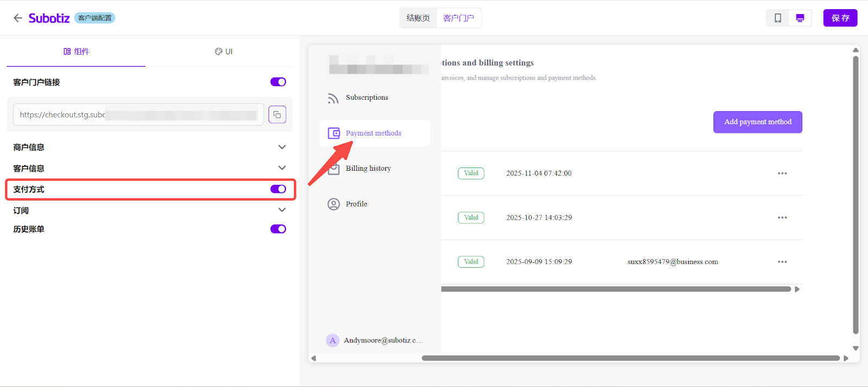Disable the 支付方式 toggle
The height and width of the screenshot is (387, 868).
[278, 189]
